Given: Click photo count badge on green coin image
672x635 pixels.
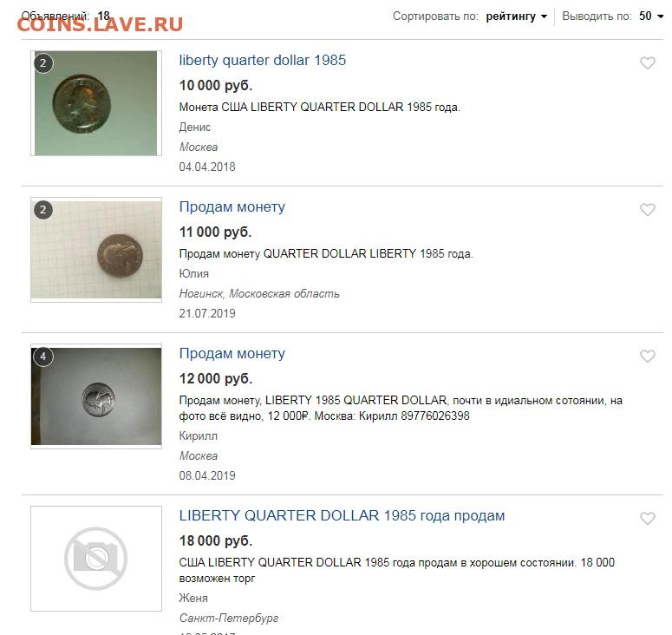Looking at the screenshot, I should pyautogui.click(x=42, y=63).
